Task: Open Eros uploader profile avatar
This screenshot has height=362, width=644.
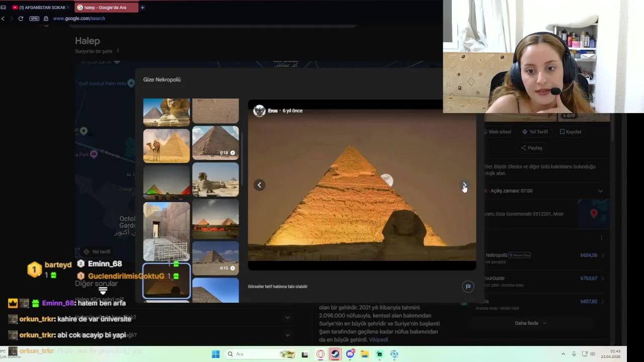Action: tap(259, 111)
